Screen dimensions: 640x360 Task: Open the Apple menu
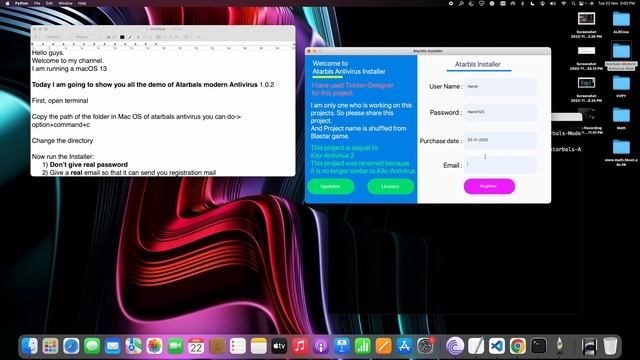pos(7,3)
